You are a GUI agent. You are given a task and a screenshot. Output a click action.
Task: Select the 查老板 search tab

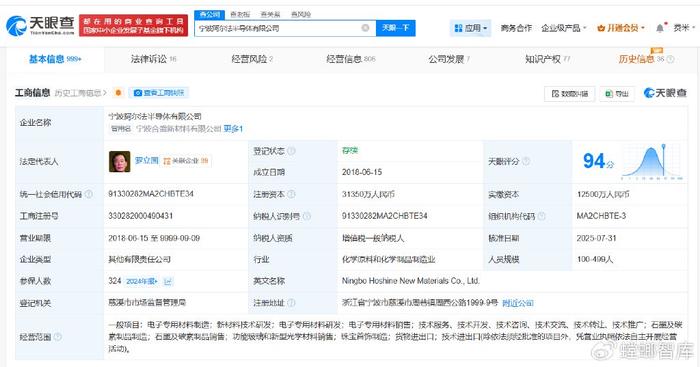tap(240, 14)
